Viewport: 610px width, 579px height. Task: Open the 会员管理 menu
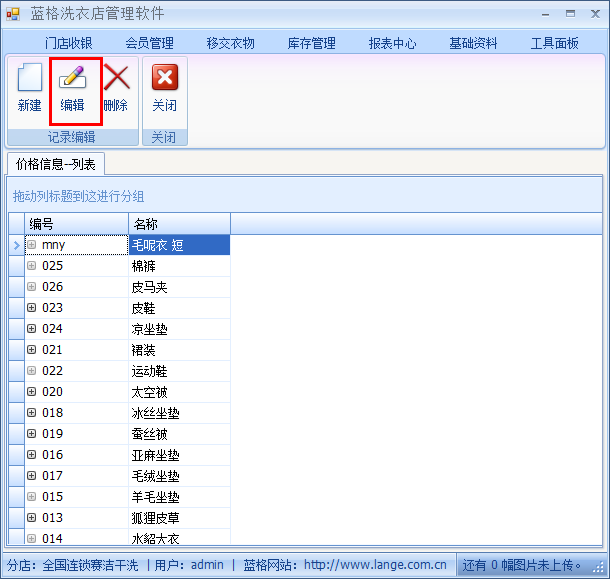[x=149, y=43]
